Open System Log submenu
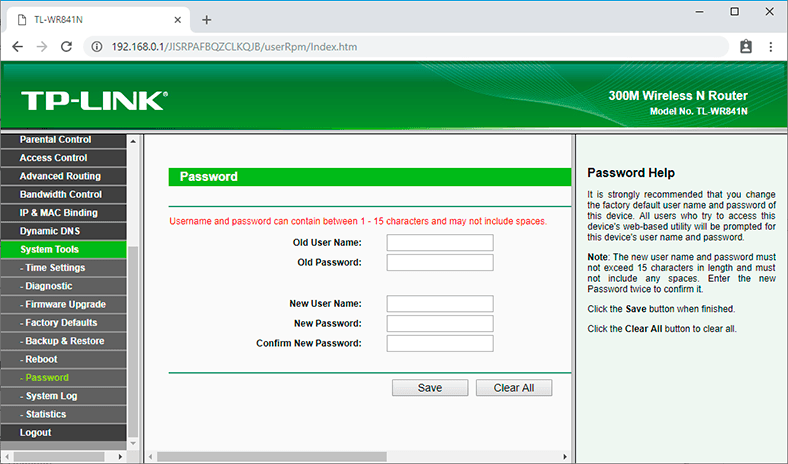Image resolution: width=788 pixels, height=464 pixels. point(64,396)
